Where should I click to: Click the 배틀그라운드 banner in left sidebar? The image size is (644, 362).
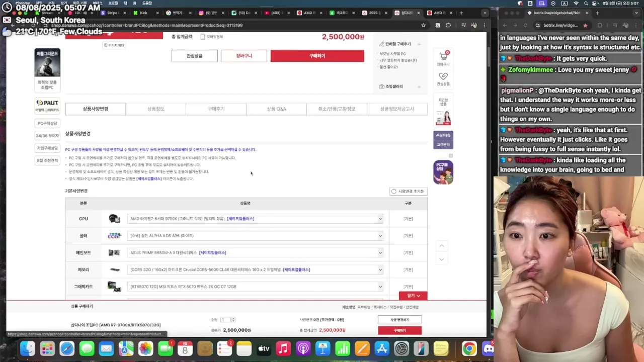tap(47, 70)
